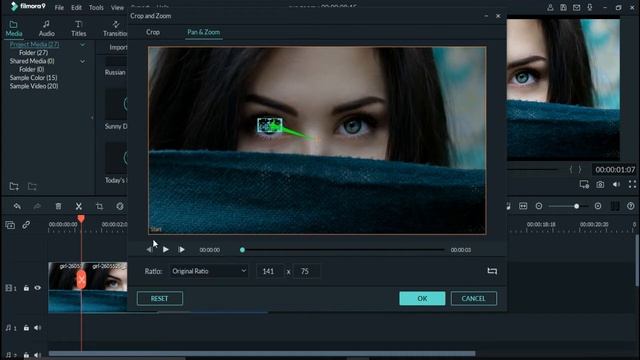Screen dimensions: 640x360
Task: Select Sample Video (20) in media tree
Action: point(34,86)
